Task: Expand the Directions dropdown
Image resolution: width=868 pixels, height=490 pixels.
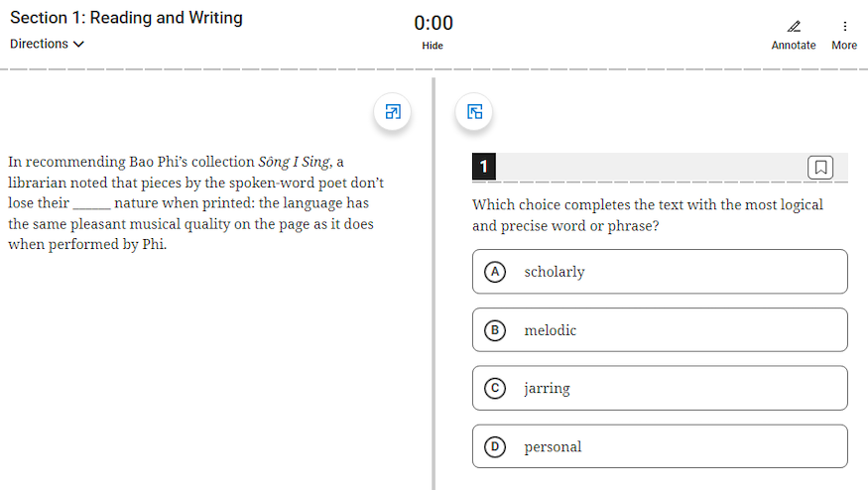Action: [x=47, y=44]
